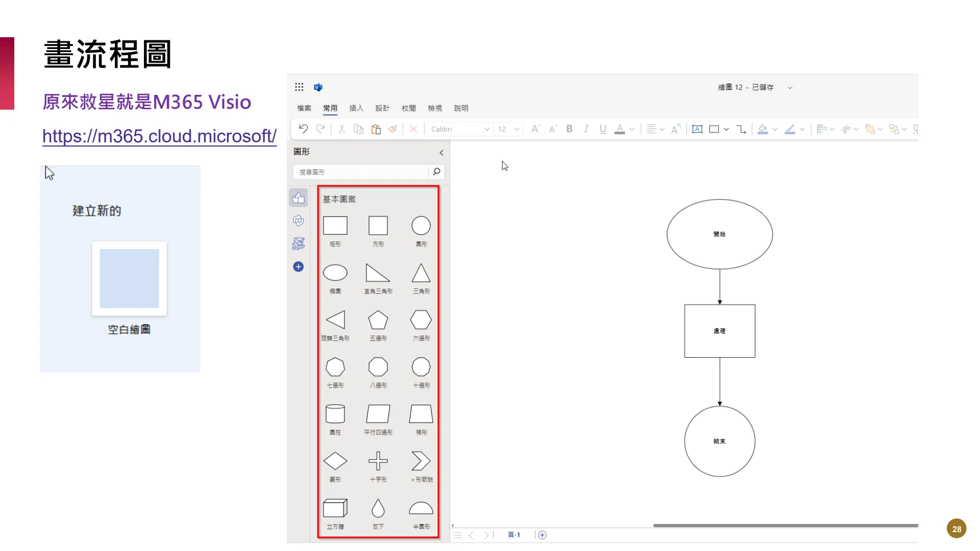Image resolution: width=980 pixels, height=551 pixels.
Task: Open the document title chevron
Action: click(790, 88)
